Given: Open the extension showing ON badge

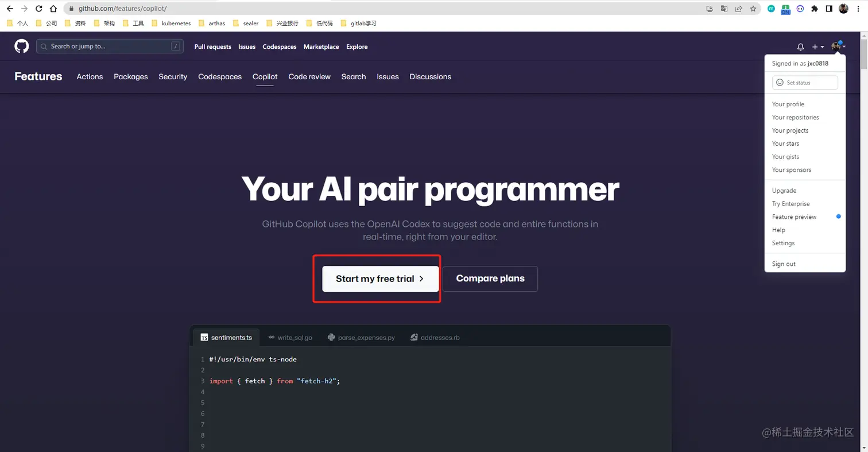Looking at the screenshot, I should tap(785, 9).
